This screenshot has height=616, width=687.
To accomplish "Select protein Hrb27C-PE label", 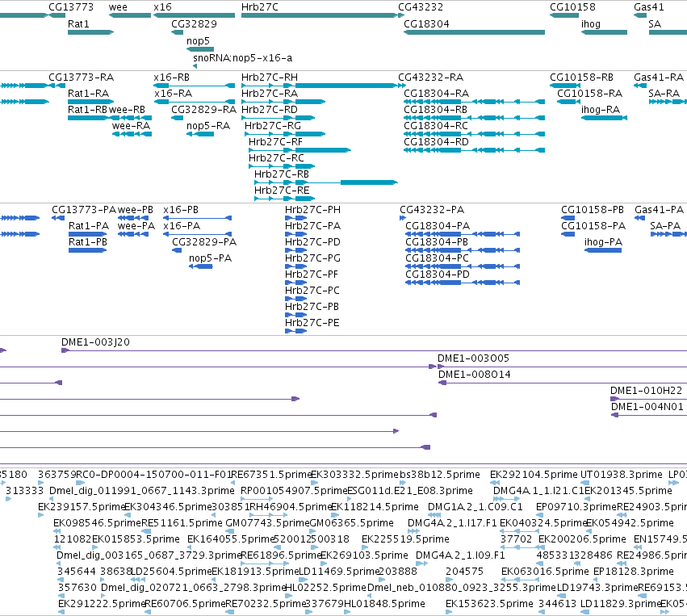I will (x=312, y=323).
